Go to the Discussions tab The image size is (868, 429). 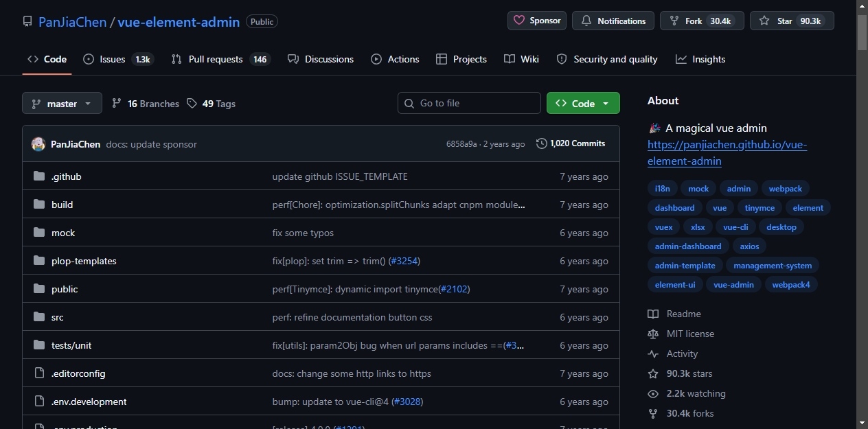point(321,59)
